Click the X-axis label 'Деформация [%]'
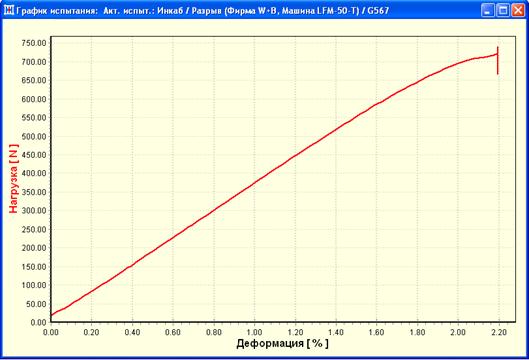Image resolution: width=529 pixels, height=360 pixels. pyautogui.click(x=282, y=344)
